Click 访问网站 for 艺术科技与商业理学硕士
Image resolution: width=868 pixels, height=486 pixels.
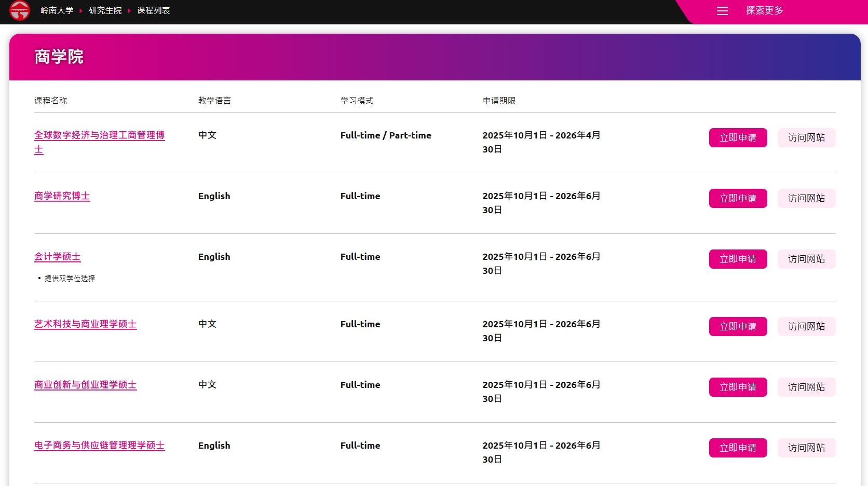[806, 326]
